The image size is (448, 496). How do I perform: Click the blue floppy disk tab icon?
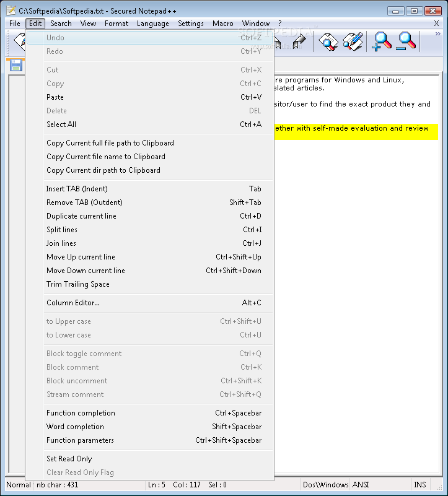15,65
